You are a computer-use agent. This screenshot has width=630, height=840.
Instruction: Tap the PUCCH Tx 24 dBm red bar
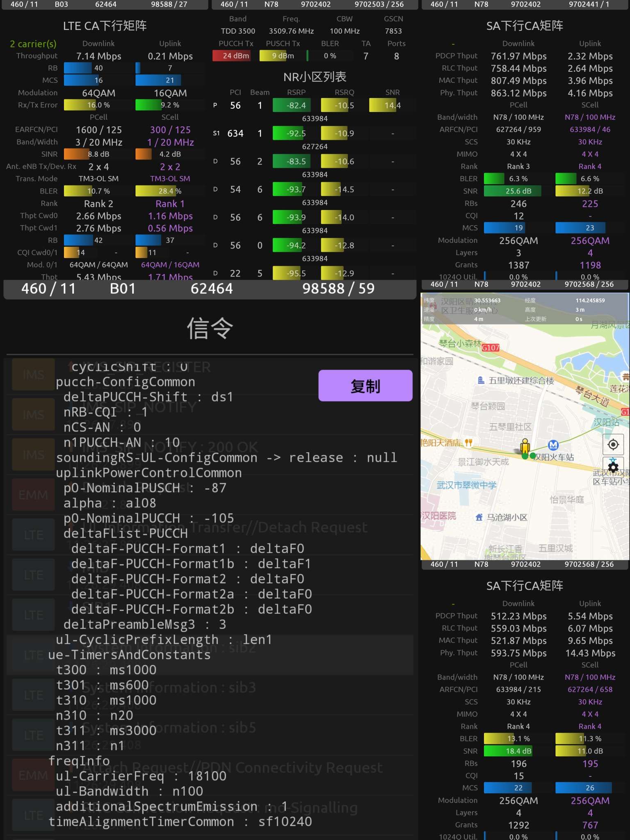click(236, 56)
